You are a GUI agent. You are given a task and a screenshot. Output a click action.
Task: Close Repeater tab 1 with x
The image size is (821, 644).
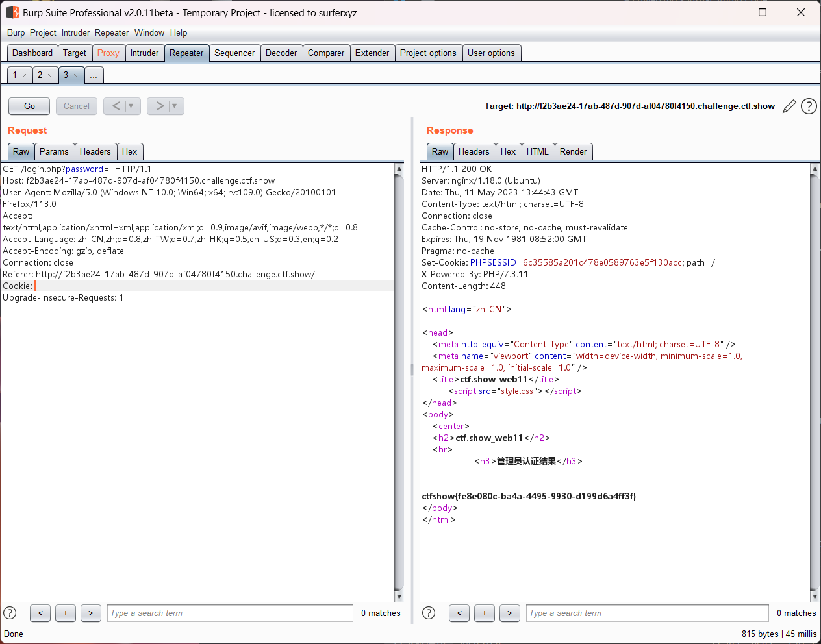[25, 76]
